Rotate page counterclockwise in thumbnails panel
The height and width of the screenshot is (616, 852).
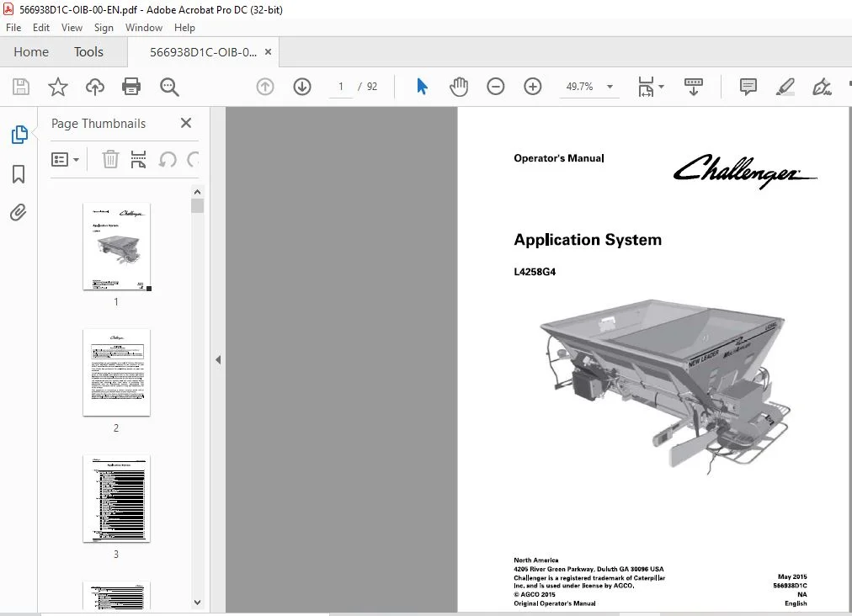pos(168,159)
